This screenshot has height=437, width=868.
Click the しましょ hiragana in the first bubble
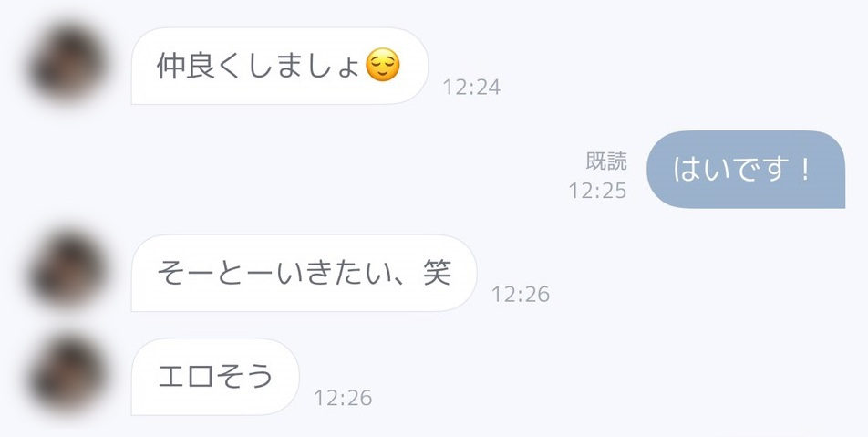pyautogui.click(x=296, y=67)
